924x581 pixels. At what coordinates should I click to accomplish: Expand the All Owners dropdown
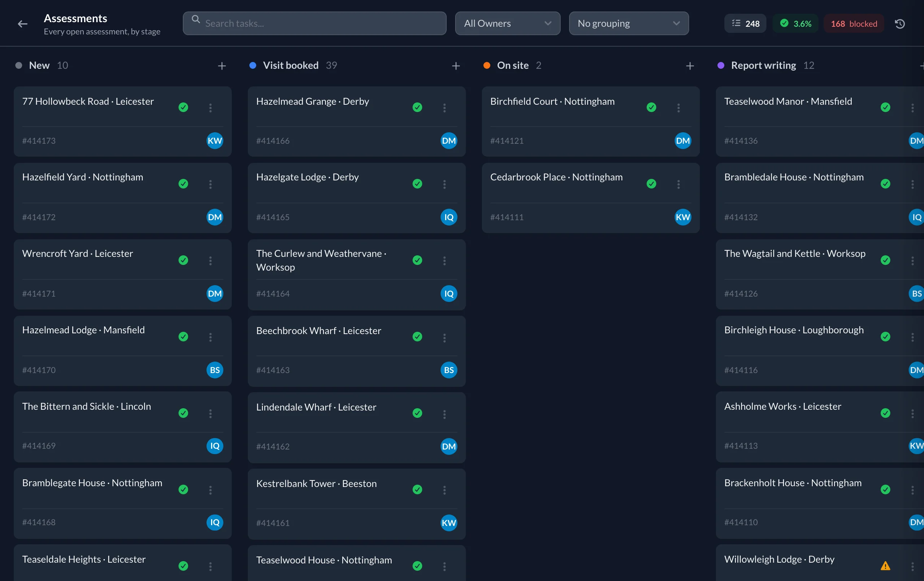coord(508,23)
